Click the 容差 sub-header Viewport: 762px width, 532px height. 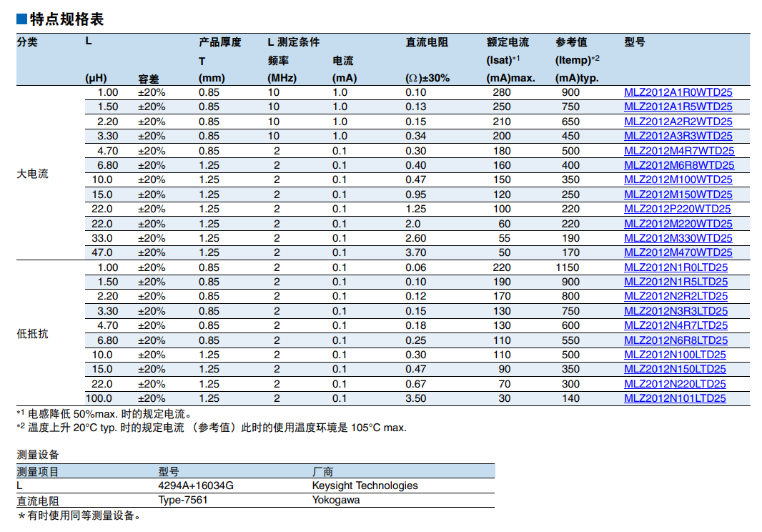(149, 79)
